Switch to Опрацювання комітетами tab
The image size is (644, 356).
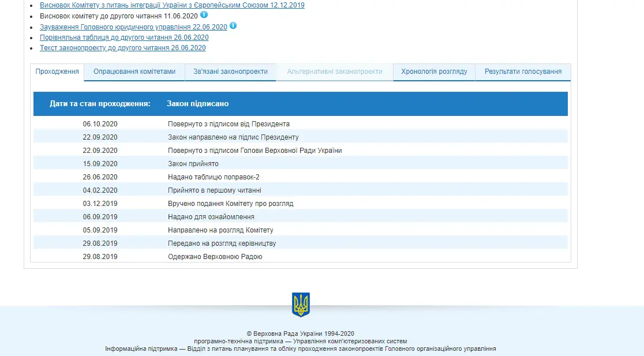[134, 72]
